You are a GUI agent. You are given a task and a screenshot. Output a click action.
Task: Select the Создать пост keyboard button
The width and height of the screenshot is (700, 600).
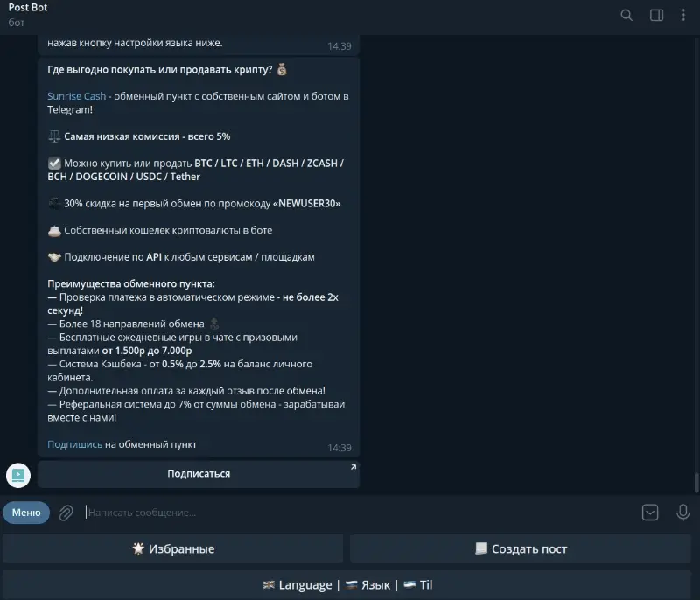(x=521, y=548)
